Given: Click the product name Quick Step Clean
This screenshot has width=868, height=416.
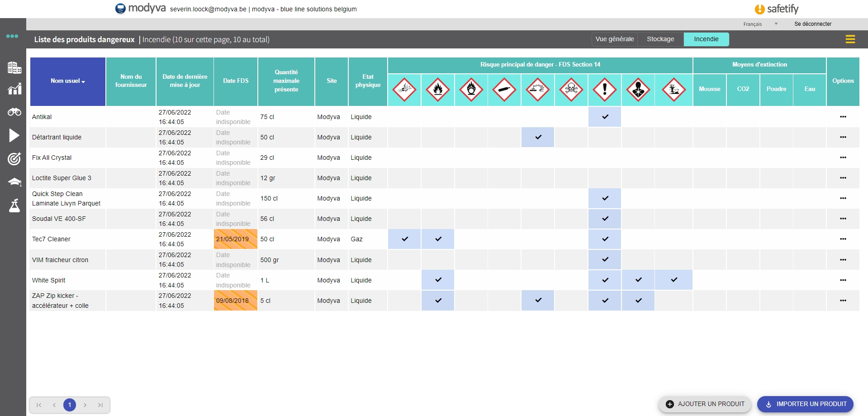Looking at the screenshot, I should [x=66, y=199].
